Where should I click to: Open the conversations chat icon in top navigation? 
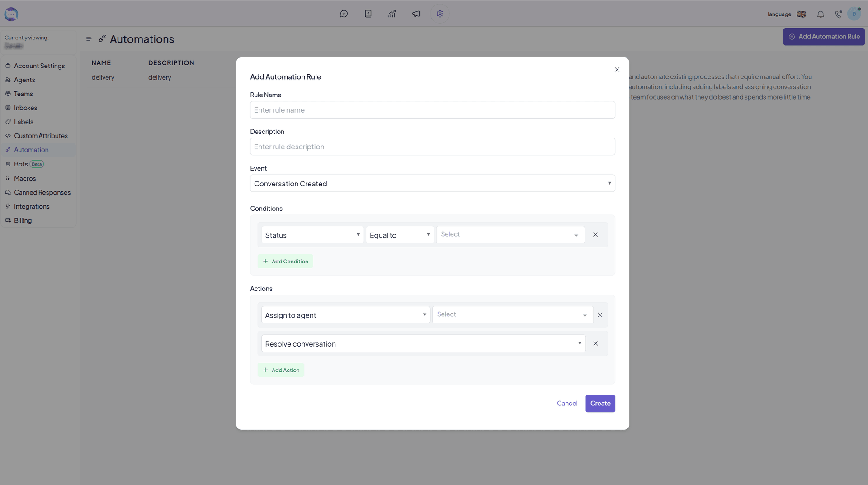[344, 14]
